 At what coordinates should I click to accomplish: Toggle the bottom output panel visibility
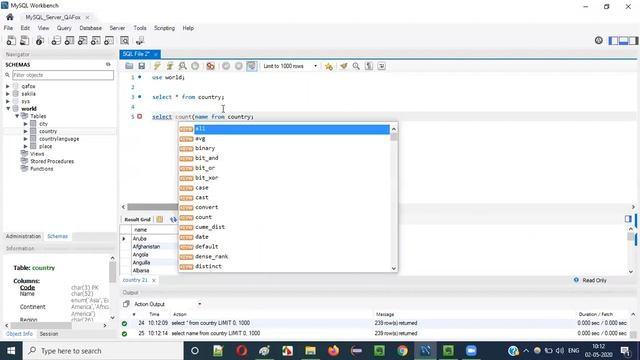[x=623, y=40]
